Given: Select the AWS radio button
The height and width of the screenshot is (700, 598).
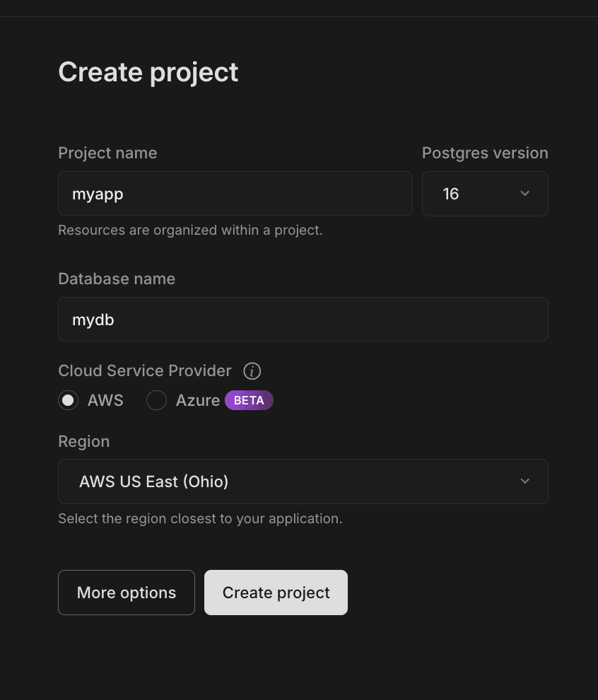Looking at the screenshot, I should click(68, 401).
